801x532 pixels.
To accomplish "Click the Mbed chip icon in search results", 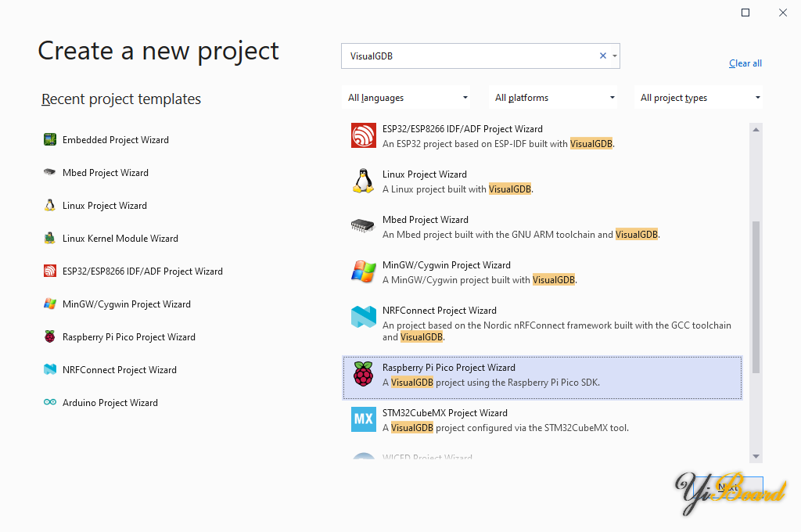I will tap(363, 226).
